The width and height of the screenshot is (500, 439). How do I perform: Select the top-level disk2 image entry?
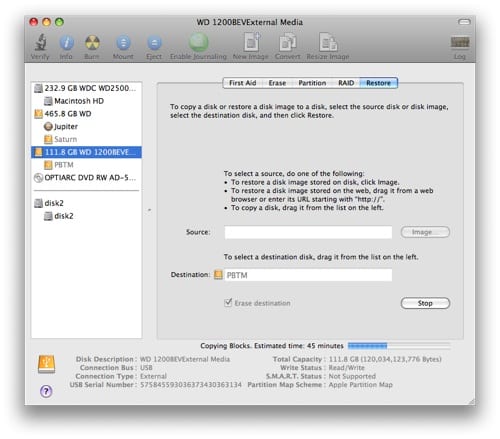[86, 203]
